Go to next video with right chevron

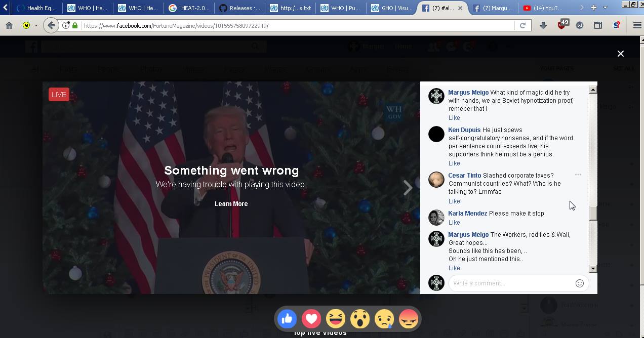[x=408, y=188]
